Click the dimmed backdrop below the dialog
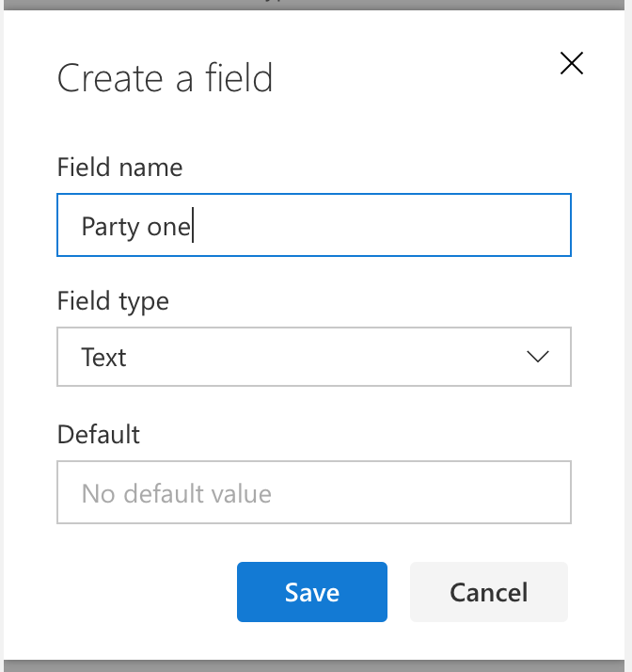632x672 pixels. pyautogui.click(x=316, y=664)
